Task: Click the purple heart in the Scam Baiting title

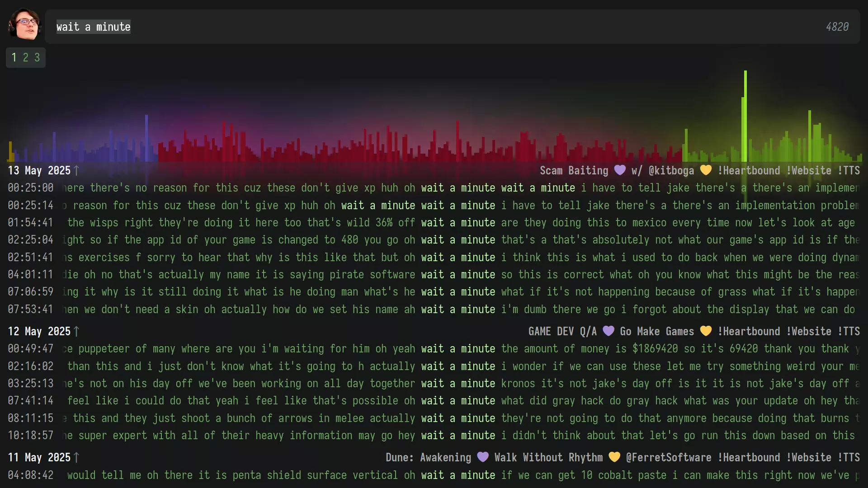Action: (x=620, y=170)
